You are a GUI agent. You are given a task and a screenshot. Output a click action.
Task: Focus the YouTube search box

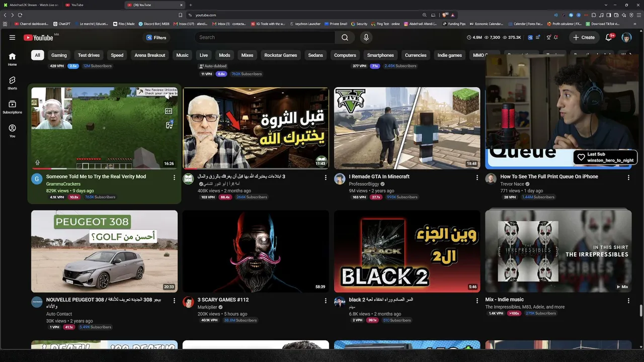coord(265,37)
